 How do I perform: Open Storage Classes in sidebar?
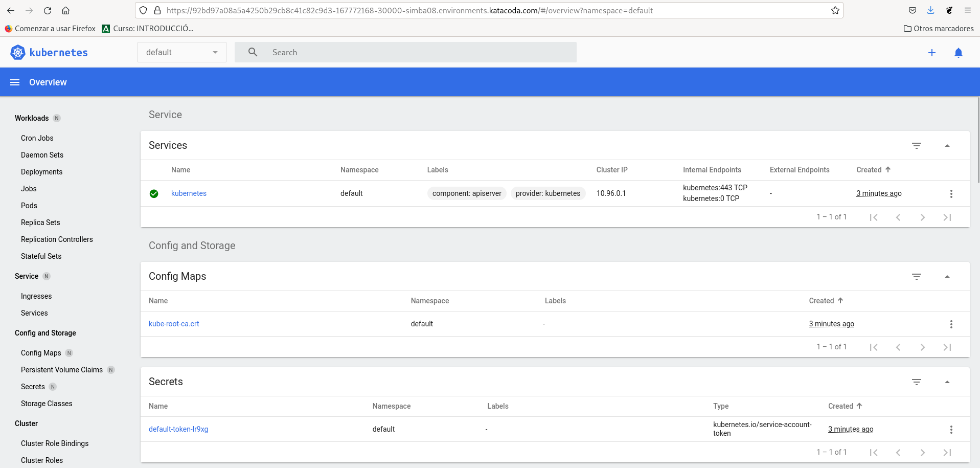point(47,404)
